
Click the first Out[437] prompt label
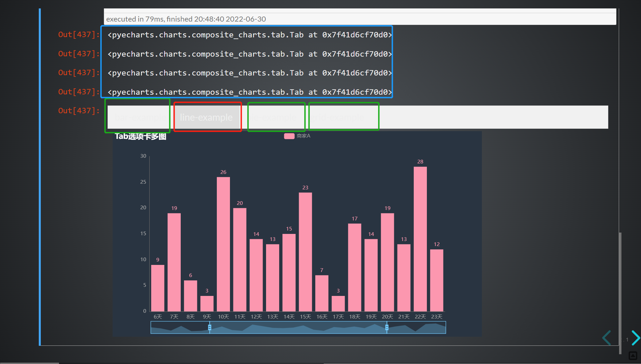pyautogui.click(x=78, y=34)
